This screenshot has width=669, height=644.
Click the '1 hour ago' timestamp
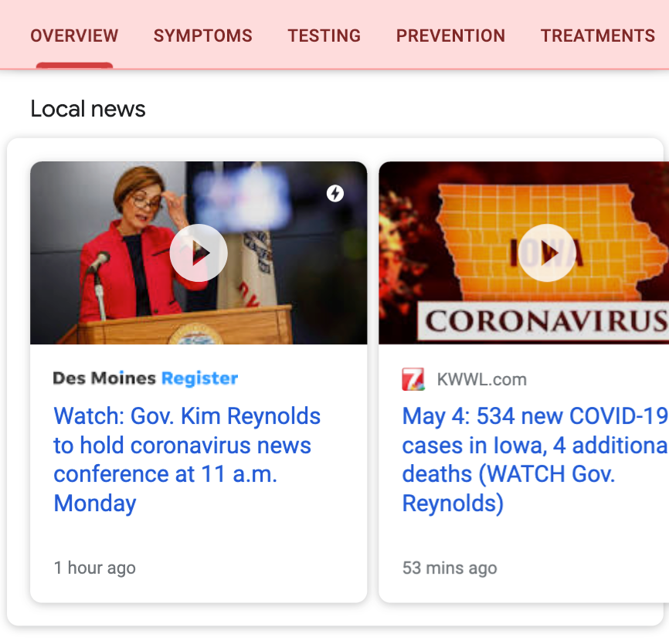tap(95, 568)
